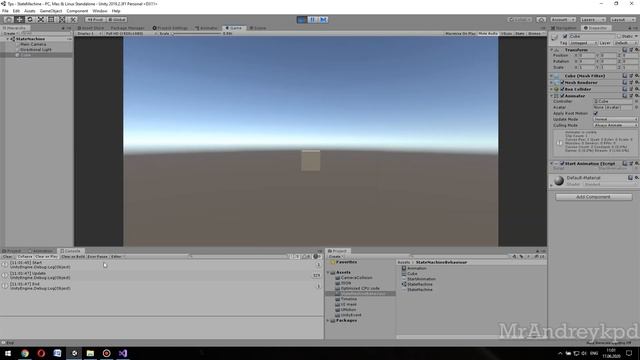Viewport: 640px width, 360px height.
Task: Expand the Mesh Renderer component
Action: 551,82
